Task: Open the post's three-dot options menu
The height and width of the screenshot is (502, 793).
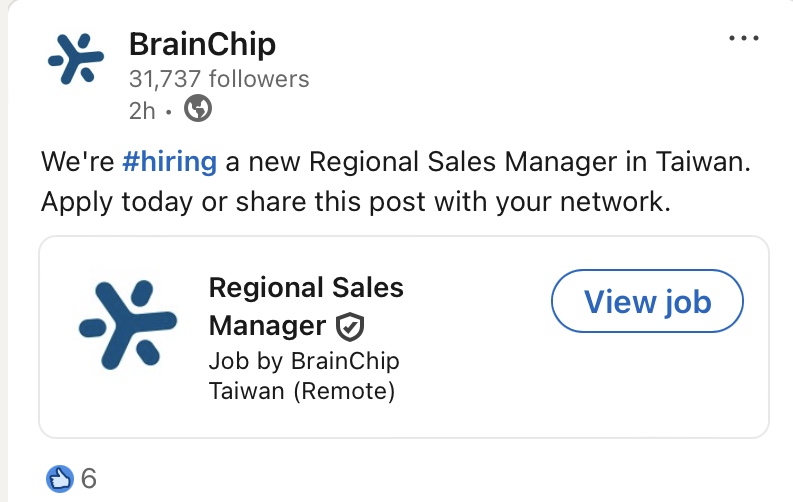Action: click(x=744, y=39)
